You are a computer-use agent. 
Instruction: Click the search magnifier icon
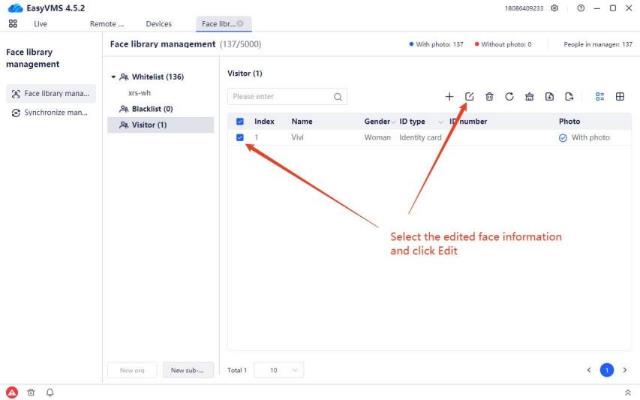(338, 97)
